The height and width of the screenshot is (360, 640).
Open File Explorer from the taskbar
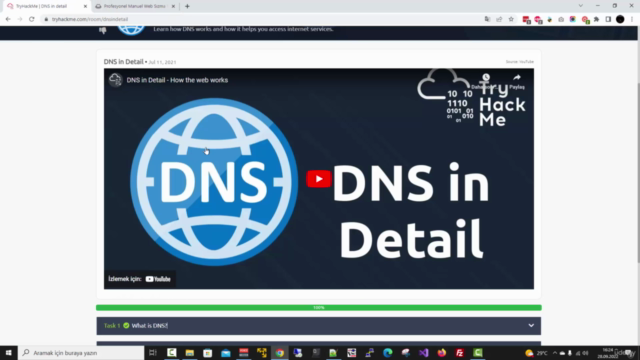coord(189,353)
